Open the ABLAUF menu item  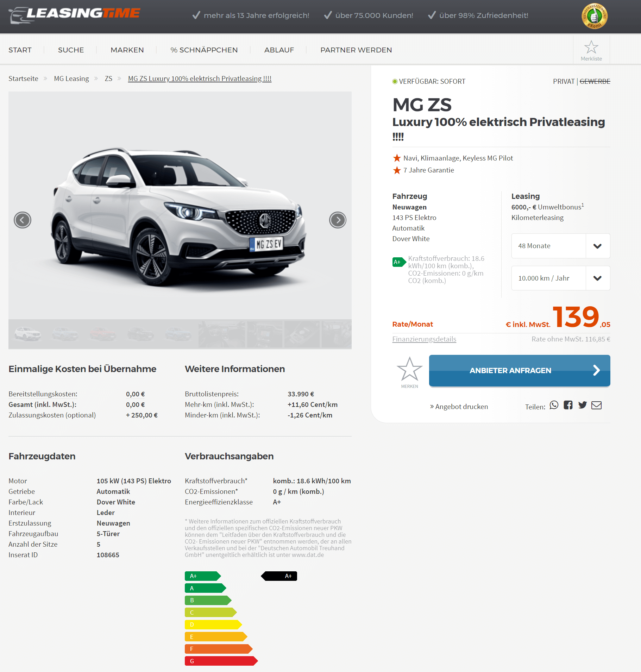[x=279, y=50]
